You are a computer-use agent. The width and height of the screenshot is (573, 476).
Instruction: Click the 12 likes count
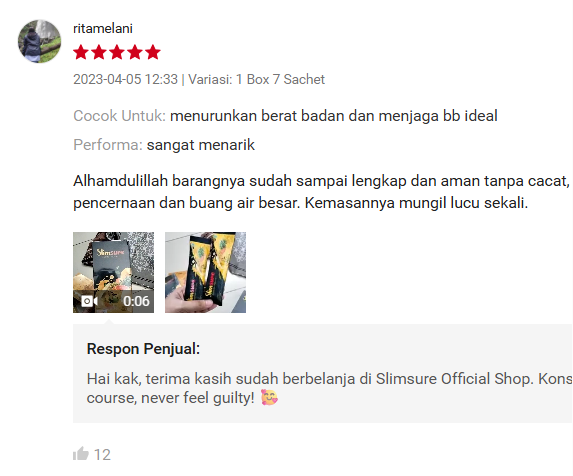tap(102, 455)
